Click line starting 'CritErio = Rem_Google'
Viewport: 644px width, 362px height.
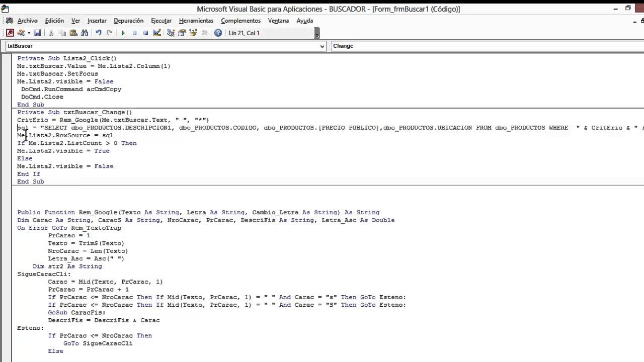[x=113, y=120]
